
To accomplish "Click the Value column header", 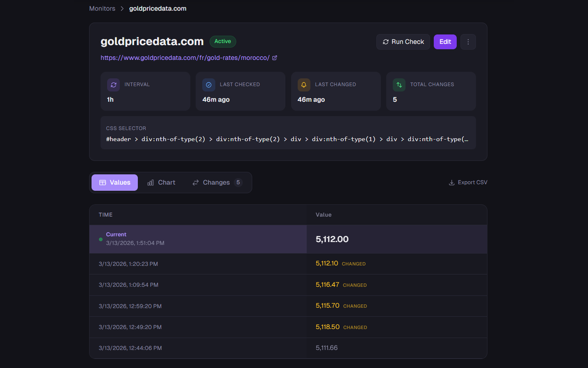I will pyautogui.click(x=323, y=215).
